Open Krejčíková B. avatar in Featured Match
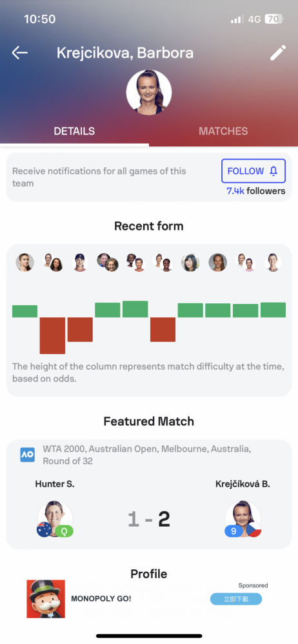The image size is (298, 644). pos(243,518)
